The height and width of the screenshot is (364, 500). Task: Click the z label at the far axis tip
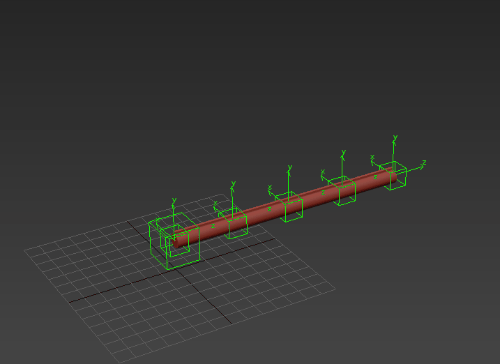pos(424,163)
